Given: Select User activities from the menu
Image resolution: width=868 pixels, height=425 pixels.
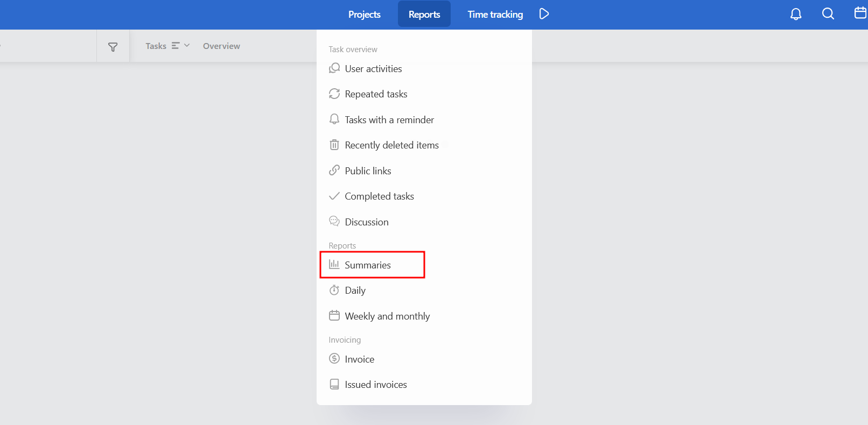Looking at the screenshot, I should click(x=373, y=69).
